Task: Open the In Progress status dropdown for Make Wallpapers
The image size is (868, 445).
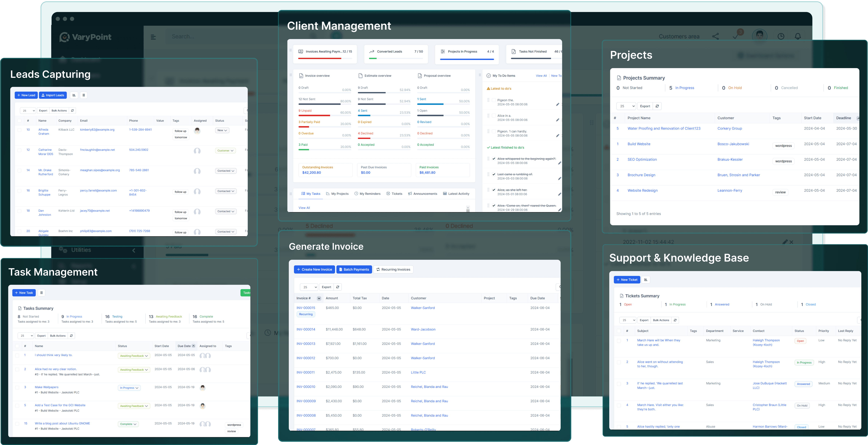Action: tap(129, 388)
